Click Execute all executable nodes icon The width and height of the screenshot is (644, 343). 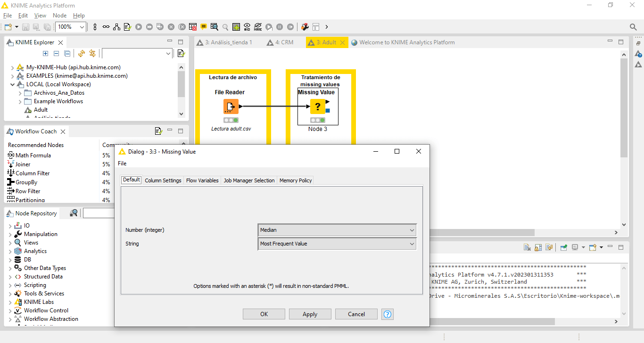149,27
